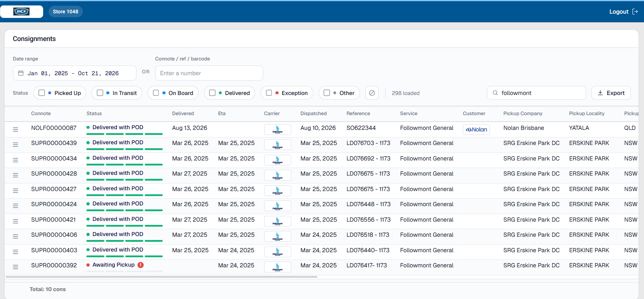
Task: Click reference LD076417- 1173
Action: coord(367,265)
